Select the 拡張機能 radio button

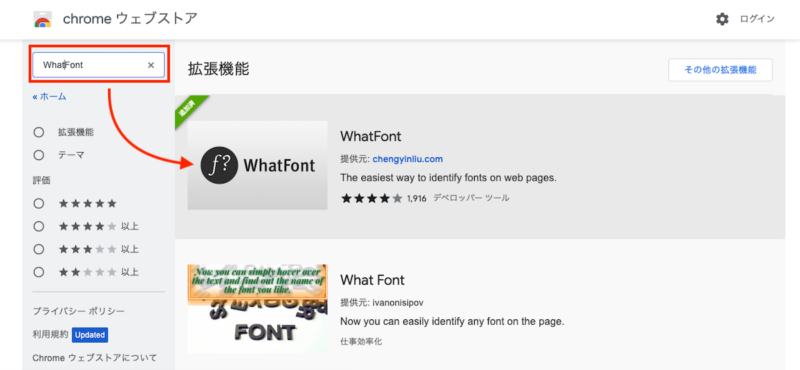tap(39, 133)
